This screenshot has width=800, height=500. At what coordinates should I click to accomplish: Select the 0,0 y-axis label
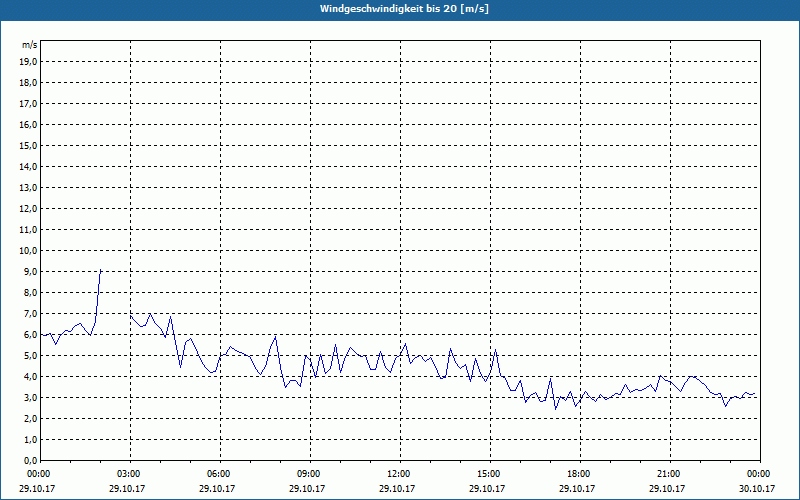31,460
